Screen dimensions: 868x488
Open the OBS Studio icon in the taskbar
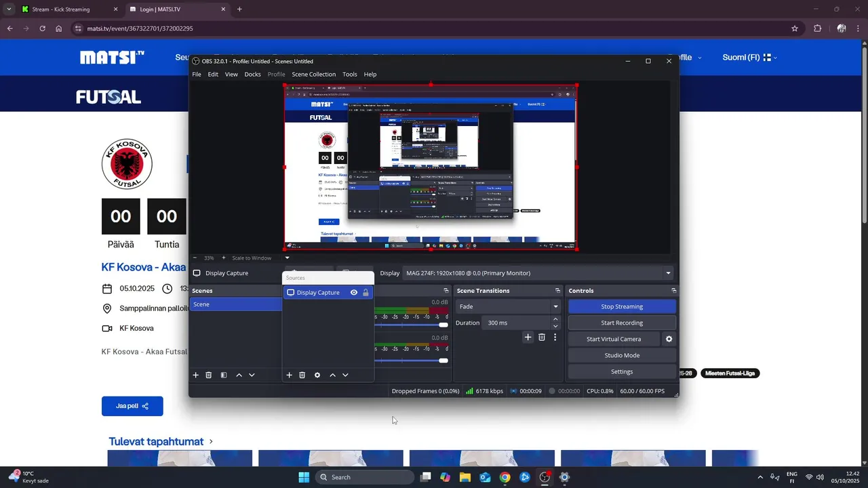[x=545, y=477]
